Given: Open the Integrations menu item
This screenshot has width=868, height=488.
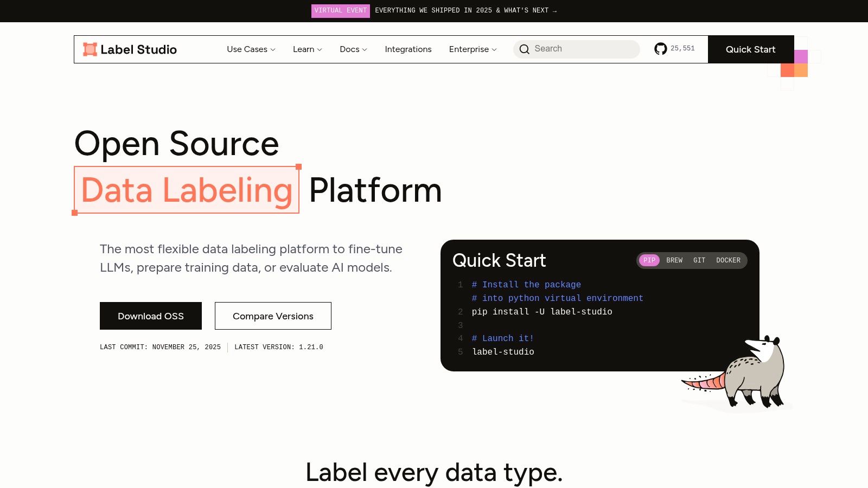Looking at the screenshot, I should coord(408,49).
